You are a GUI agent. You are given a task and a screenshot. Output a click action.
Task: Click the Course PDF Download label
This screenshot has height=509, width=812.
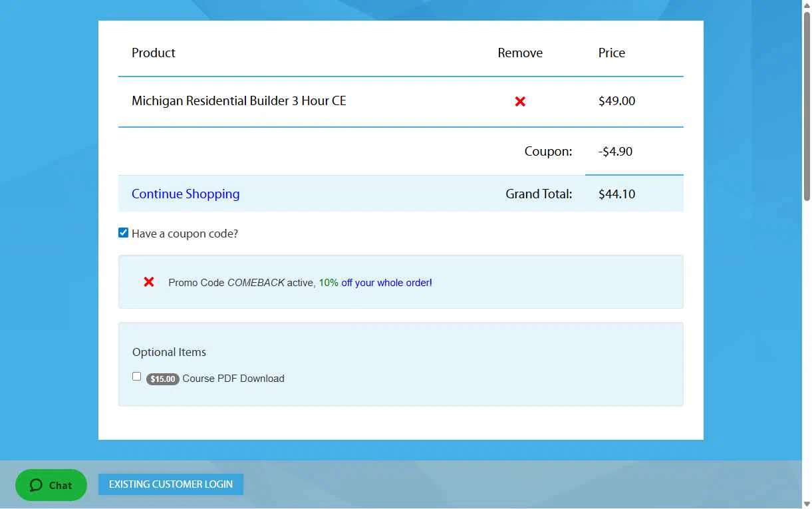(x=233, y=379)
